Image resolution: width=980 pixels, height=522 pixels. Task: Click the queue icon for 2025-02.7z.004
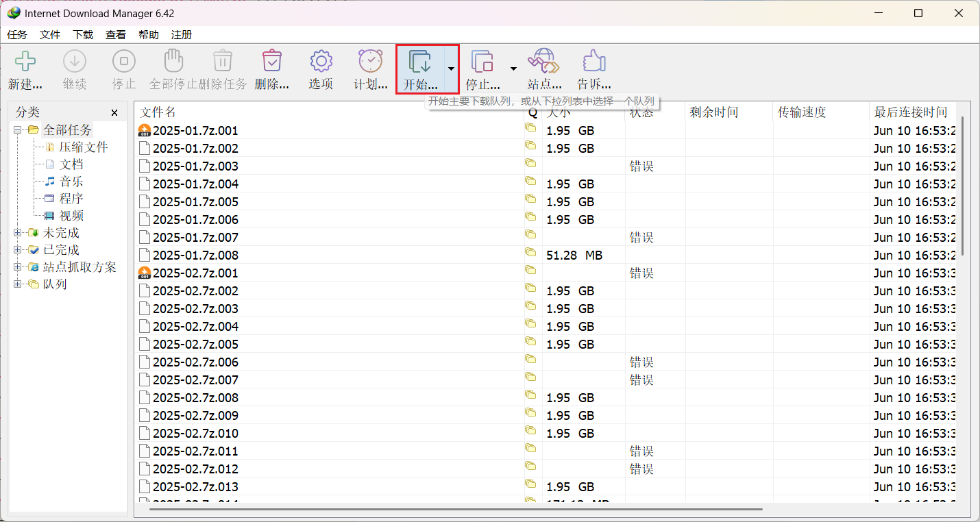tap(530, 324)
